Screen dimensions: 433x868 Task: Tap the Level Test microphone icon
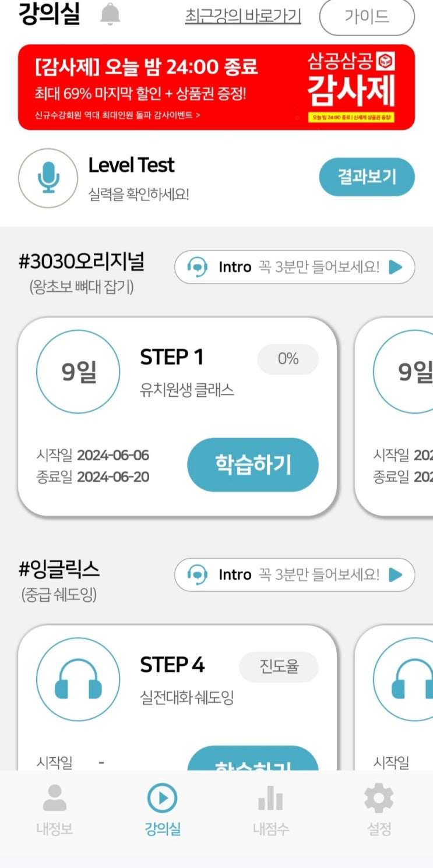48,177
